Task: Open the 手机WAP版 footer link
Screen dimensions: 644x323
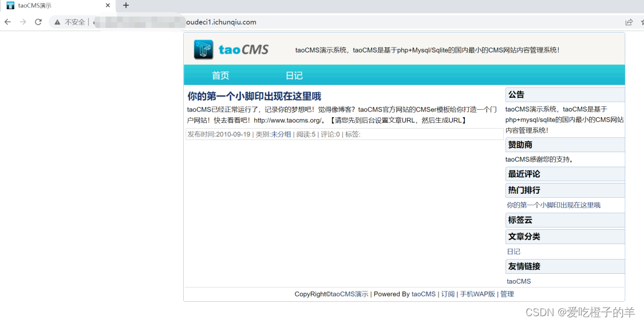Action: 477,294
